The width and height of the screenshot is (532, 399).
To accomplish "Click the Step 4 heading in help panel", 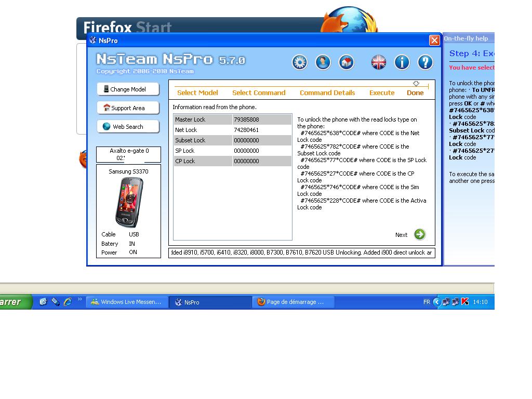I will (x=472, y=54).
